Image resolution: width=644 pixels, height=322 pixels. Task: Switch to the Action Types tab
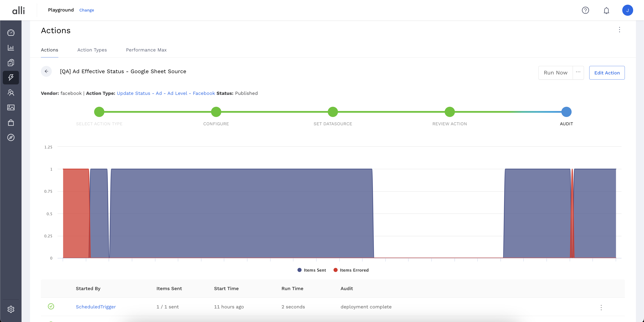click(x=92, y=50)
